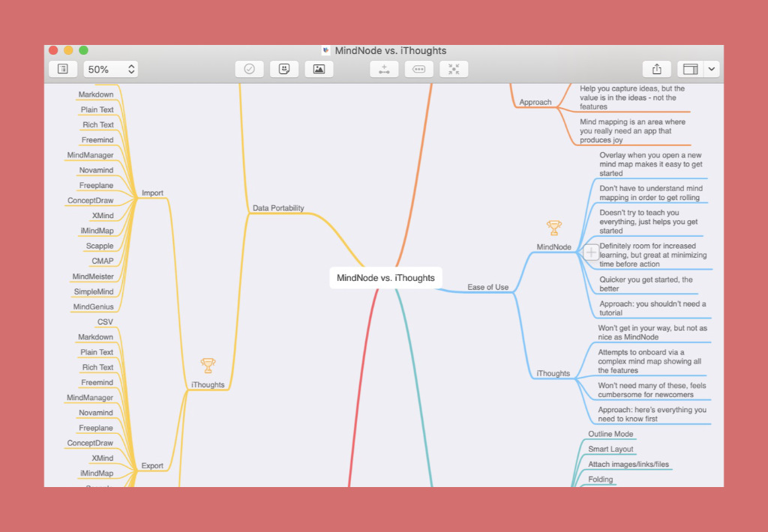Select the Folding node

point(601,480)
